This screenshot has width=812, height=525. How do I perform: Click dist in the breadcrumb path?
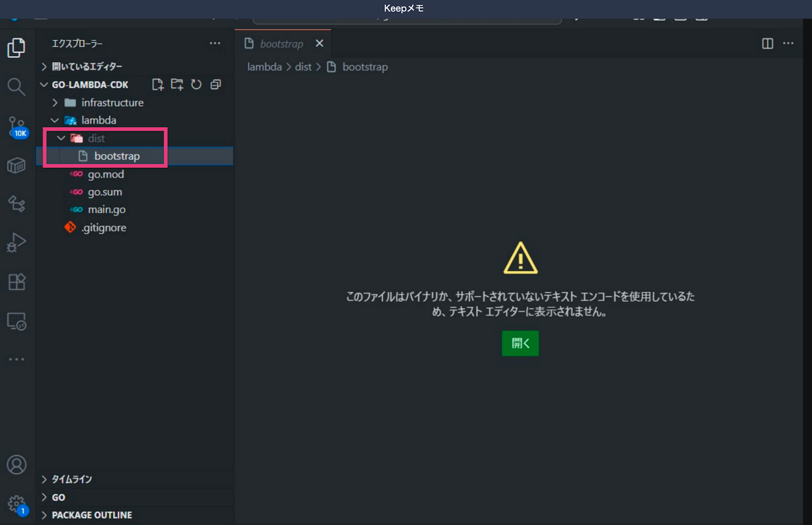point(303,67)
